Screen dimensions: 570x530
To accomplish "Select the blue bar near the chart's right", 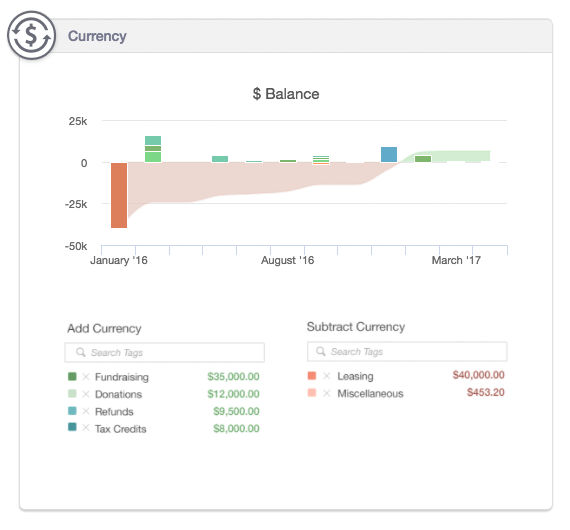I will 389,154.
